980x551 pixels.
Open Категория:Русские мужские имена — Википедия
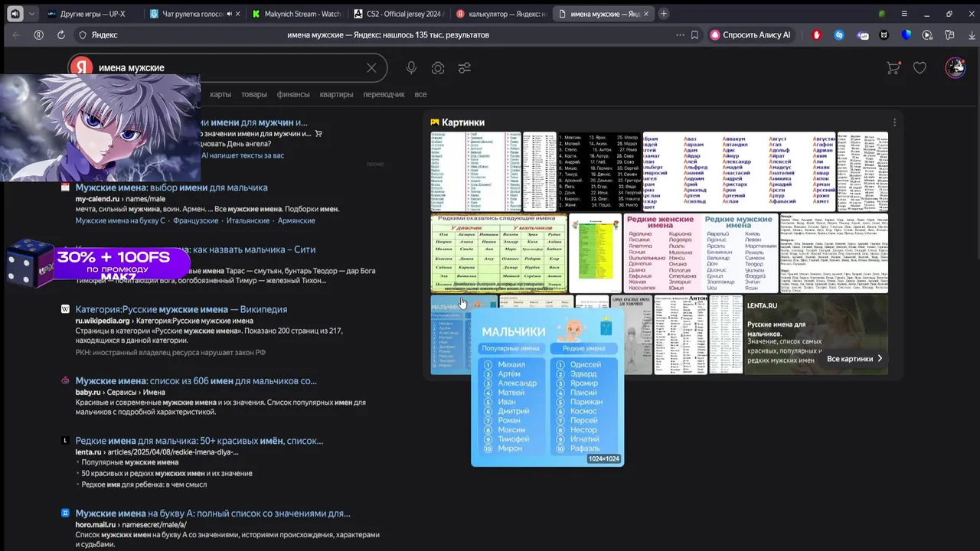(181, 309)
